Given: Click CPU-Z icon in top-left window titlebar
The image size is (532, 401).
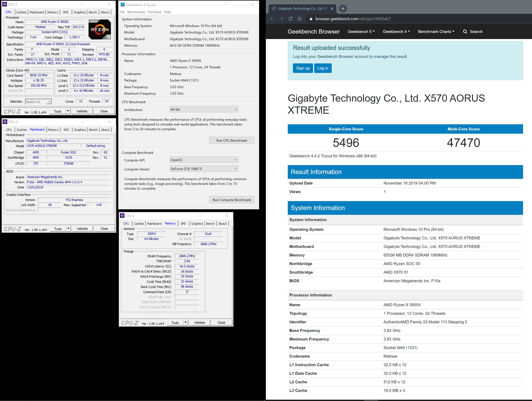Looking at the screenshot, I should click(4, 4).
